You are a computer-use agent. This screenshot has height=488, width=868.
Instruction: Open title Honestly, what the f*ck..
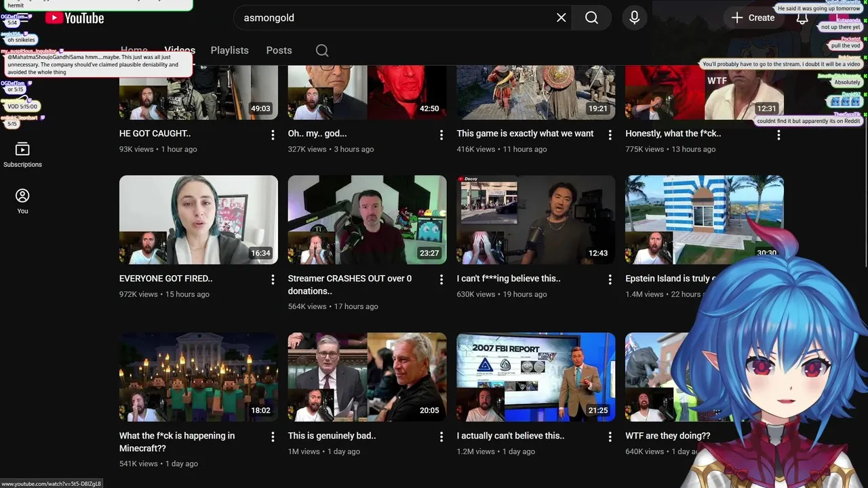click(673, 134)
